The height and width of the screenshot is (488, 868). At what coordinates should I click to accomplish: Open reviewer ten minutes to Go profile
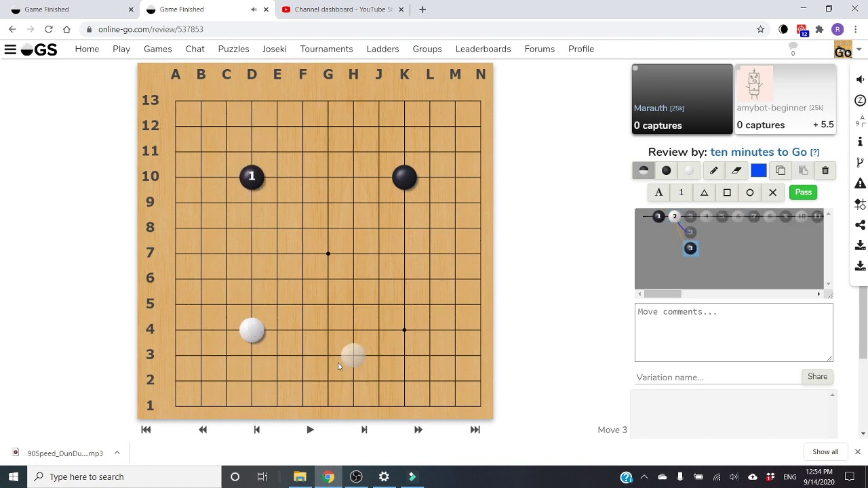(758, 152)
